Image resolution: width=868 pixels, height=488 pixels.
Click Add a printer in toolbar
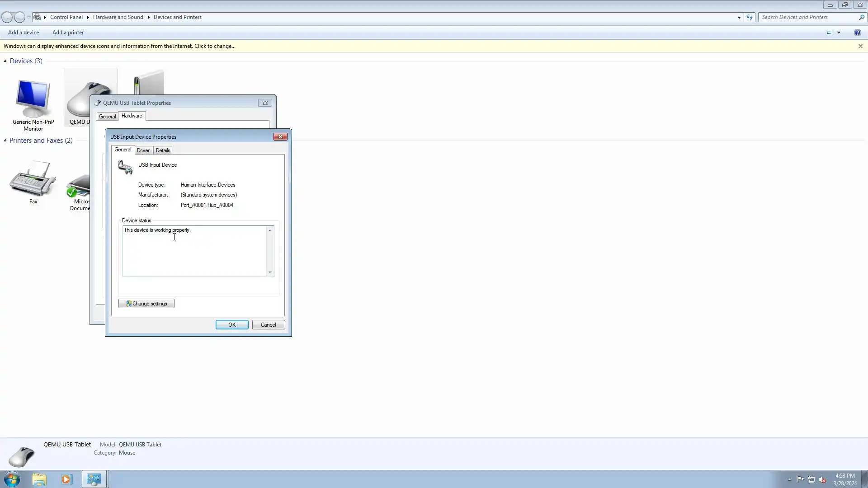68,33
